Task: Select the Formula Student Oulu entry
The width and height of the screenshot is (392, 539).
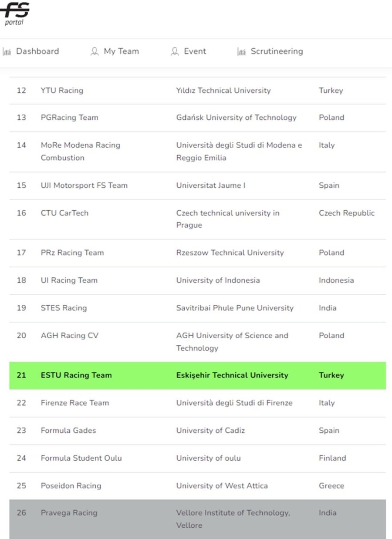Action: 81,458
